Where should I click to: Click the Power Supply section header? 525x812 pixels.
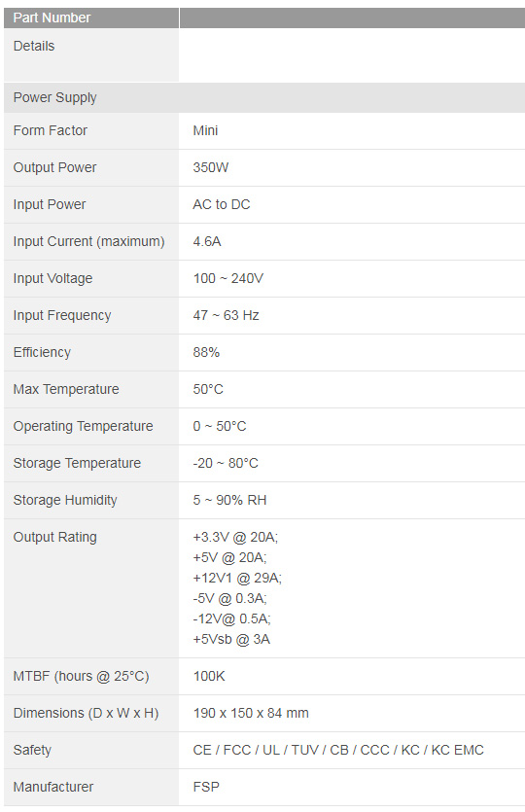point(264,97)
